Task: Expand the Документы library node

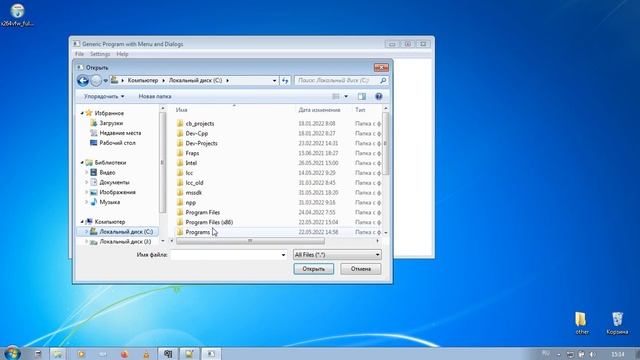Action: (87, 182)
